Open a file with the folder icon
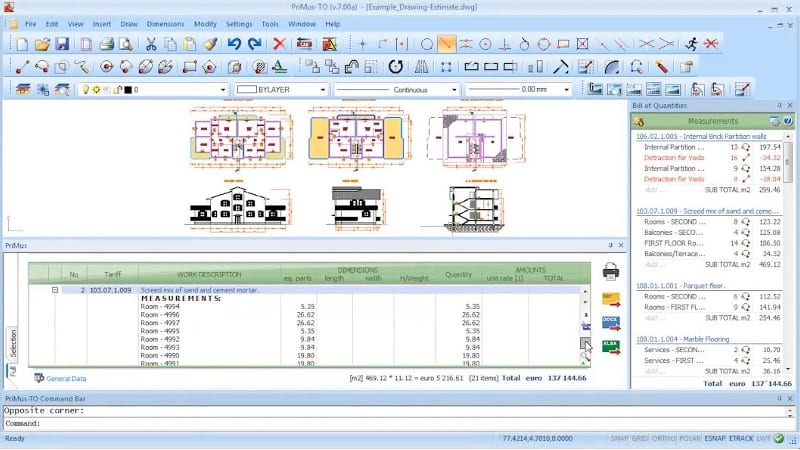 click(x=42, y=44)
